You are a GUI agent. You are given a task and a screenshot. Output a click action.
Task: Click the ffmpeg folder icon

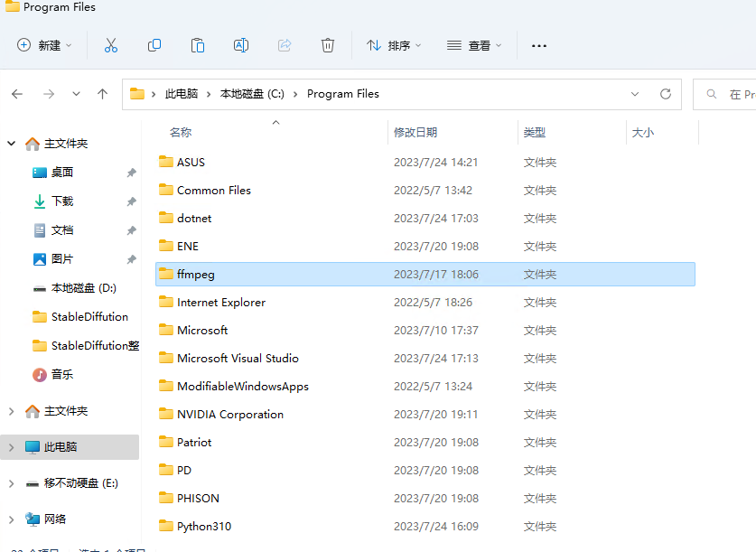coord(166,274)
